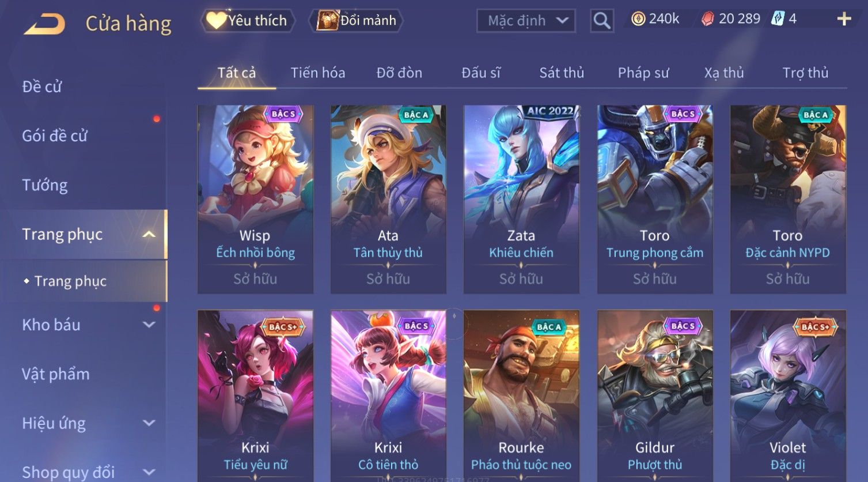868x482 pixels.
Task: Open the Mặc định sort dropdown
Action: pos(526,21)
